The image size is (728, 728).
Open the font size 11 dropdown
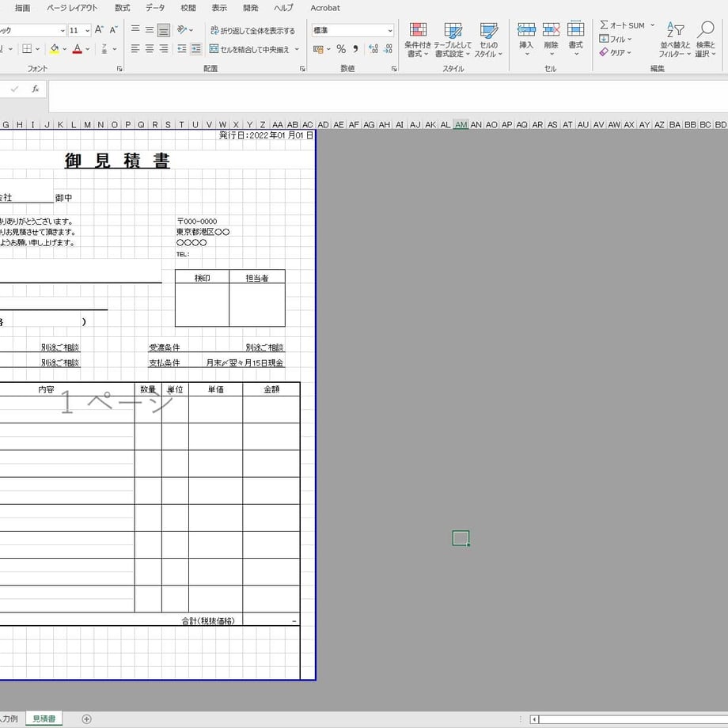pyautogui.click(x=87, y=31)
